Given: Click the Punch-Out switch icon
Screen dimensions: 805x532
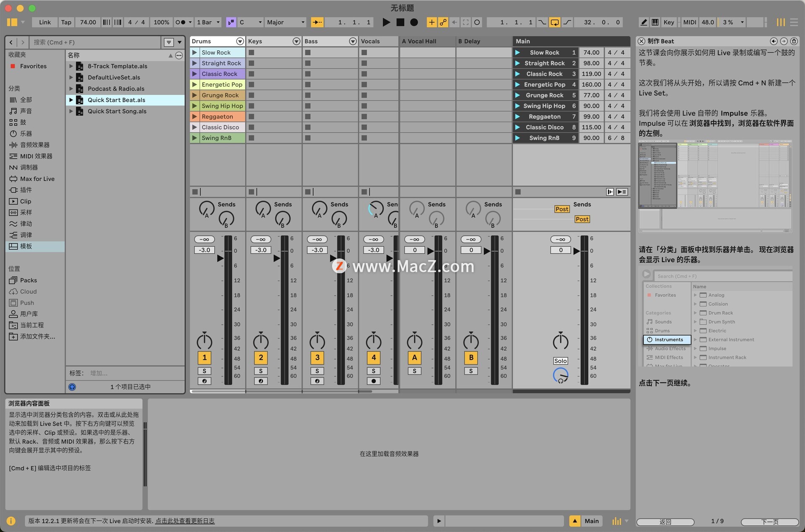Looking at the screenshot, I should 567,22.
